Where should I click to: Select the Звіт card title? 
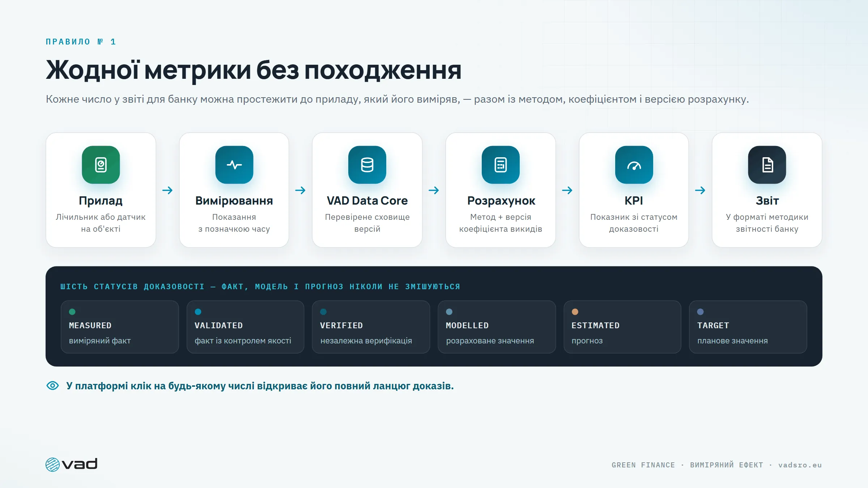(x=767, y=201)
